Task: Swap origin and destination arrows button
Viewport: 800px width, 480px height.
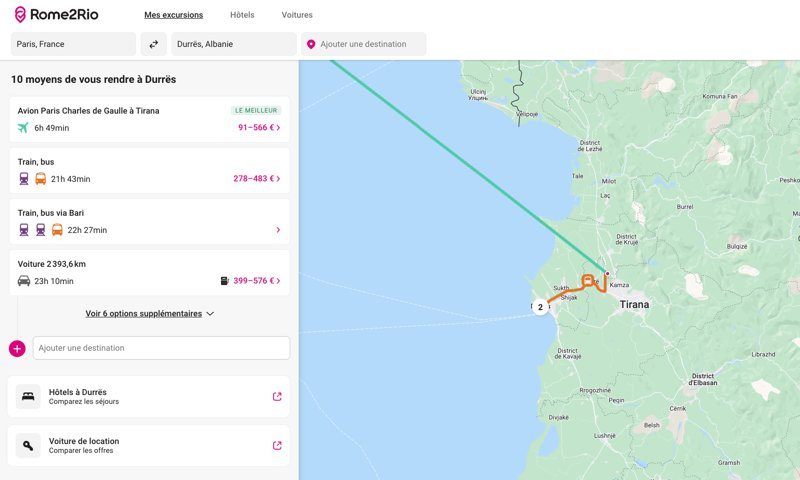Action: point(154,44)
